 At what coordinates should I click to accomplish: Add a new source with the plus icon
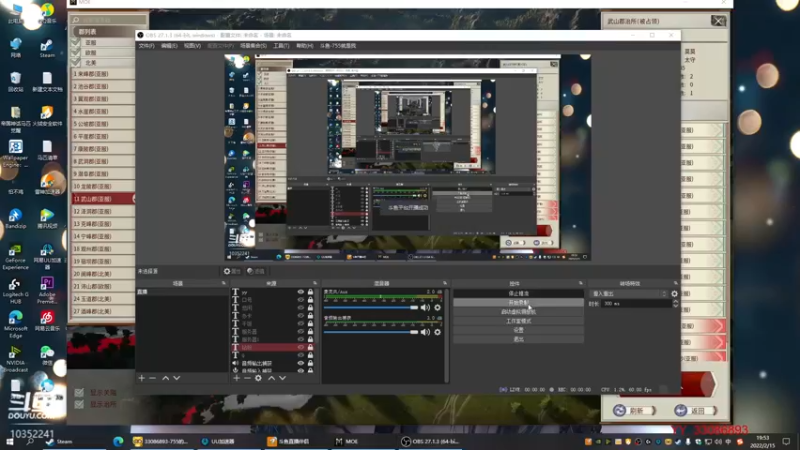click(236, 378)
